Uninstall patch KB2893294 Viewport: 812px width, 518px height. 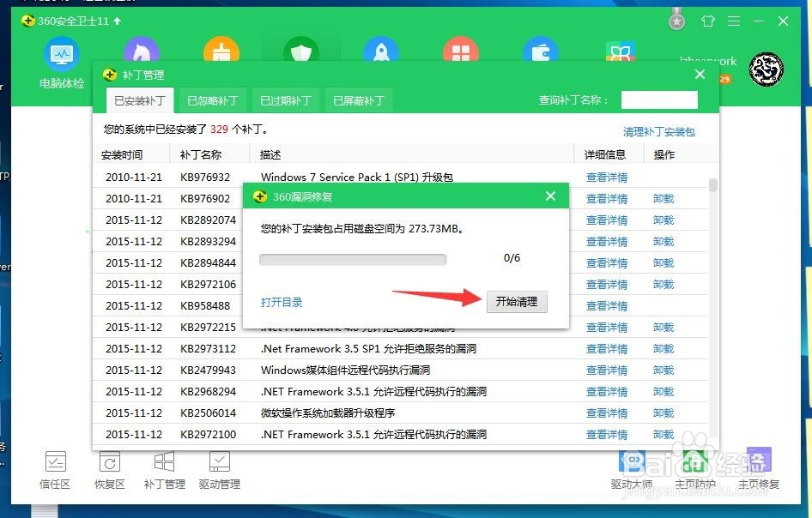coord(664,242)
